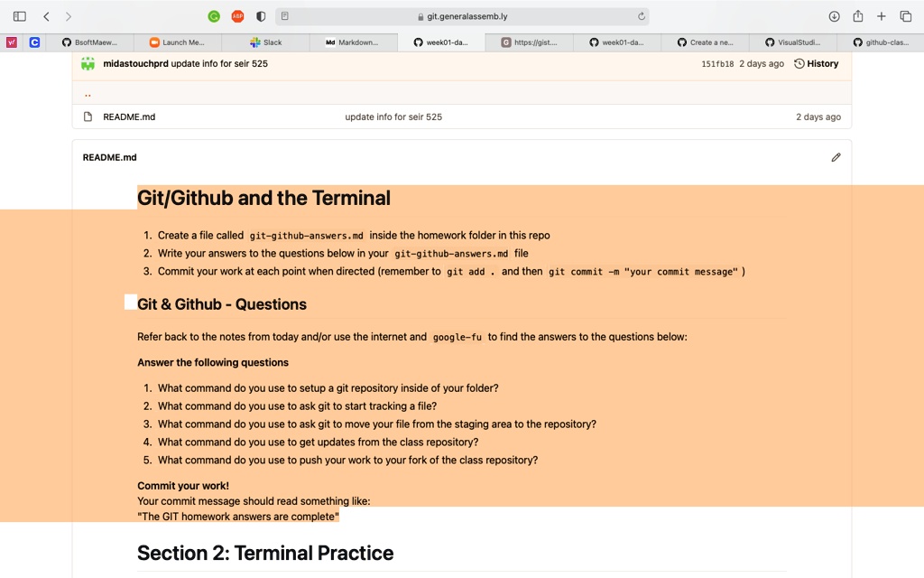Click the file icon beside README.md

(x=88, y=117)
